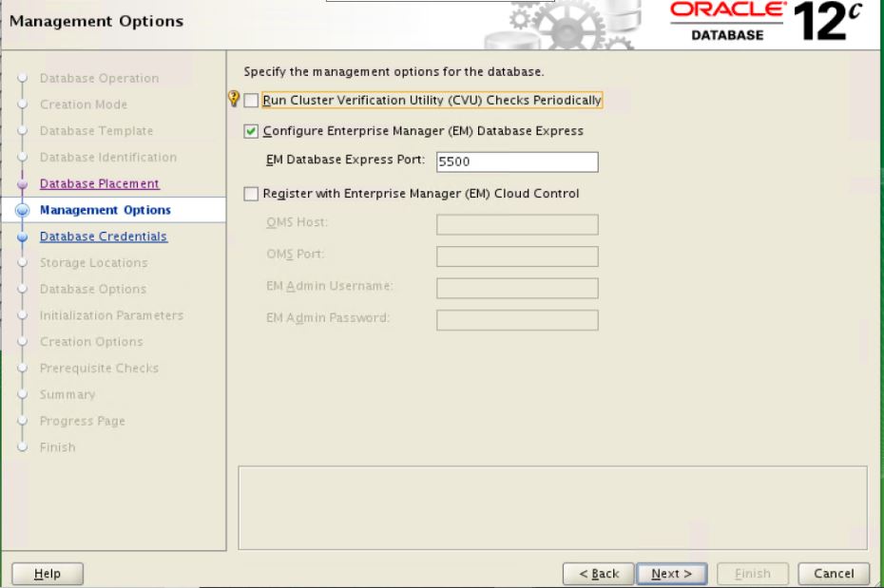
Task: Click the Cancel button
Action: pyautogui.click(x=835, y=574)
